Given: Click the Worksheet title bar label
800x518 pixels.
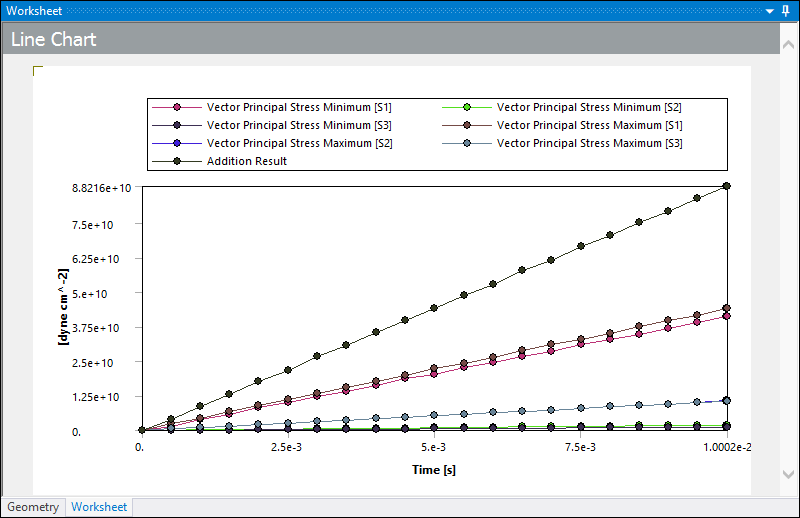Looking at the screenshot, I should coord(34,11).
